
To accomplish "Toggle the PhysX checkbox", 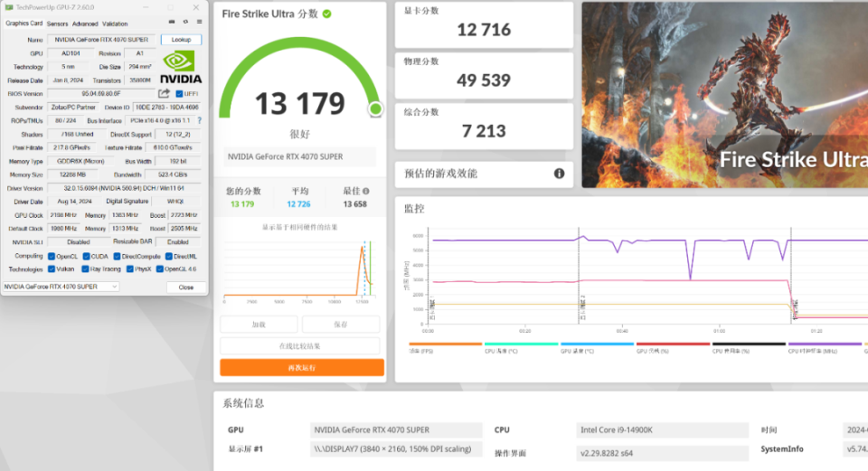I will [129, 269].
